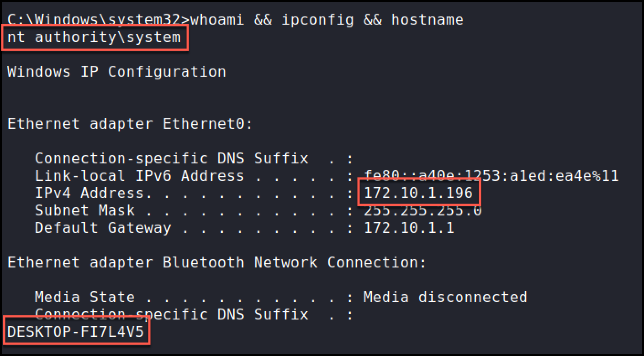The height and width of the screenshot is (356, 644).
Task: Click the 'Subnet Mask' label
Action: coord(84,211)
